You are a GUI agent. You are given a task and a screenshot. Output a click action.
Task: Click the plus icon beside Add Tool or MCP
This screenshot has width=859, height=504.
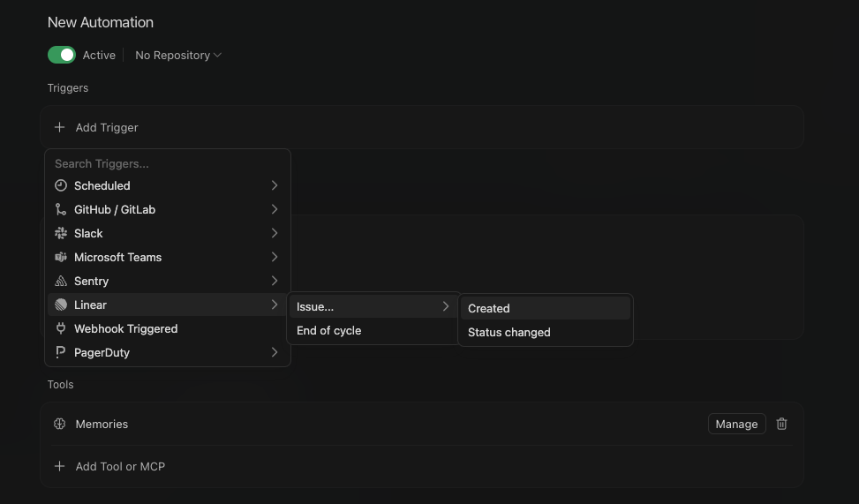point(60,466)
